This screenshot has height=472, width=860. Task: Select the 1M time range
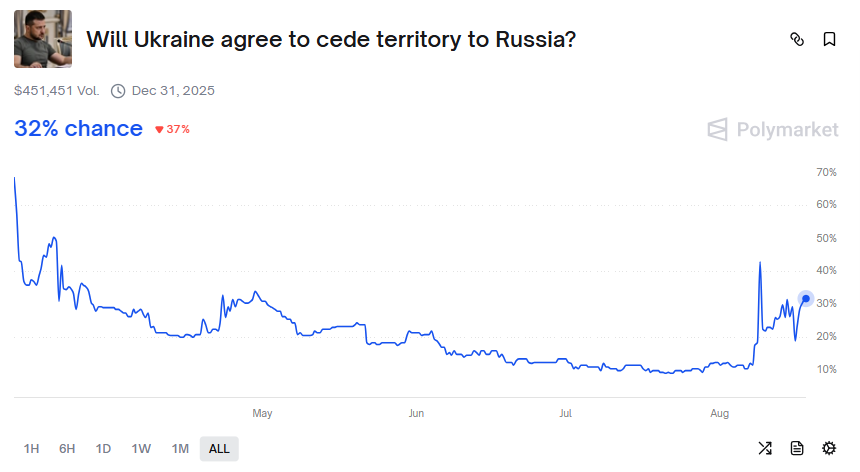pos(180,449)
